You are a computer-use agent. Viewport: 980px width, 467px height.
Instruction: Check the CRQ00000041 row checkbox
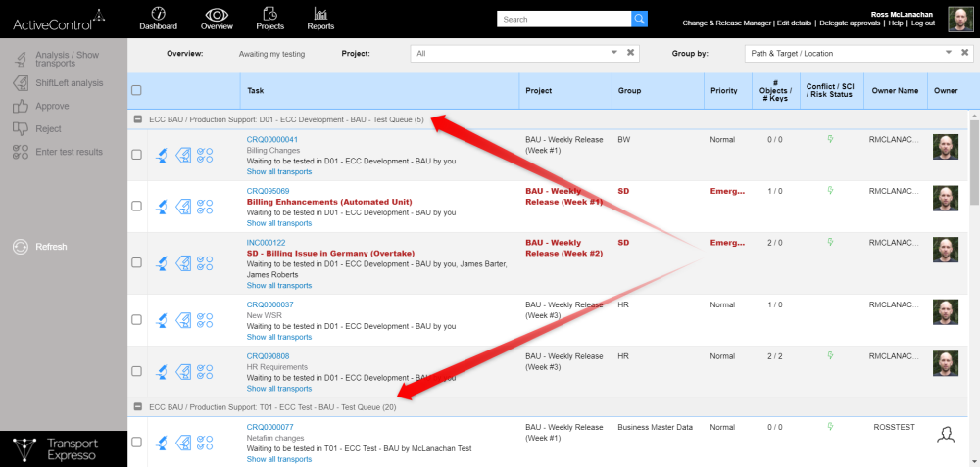[136, 155]
